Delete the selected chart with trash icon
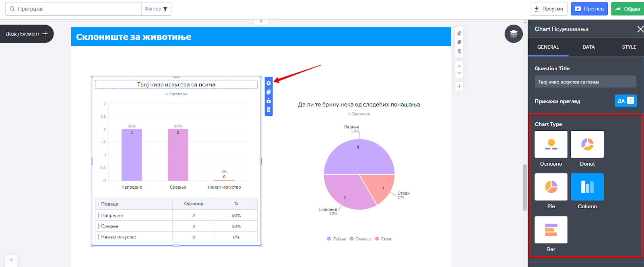 [x=268, y=110]
